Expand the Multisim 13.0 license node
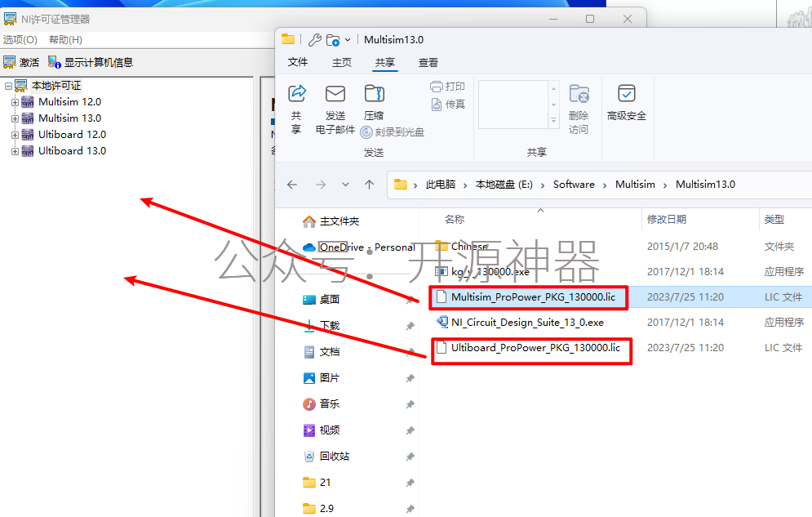Viewport: 812px width, 517px height. 15,118
